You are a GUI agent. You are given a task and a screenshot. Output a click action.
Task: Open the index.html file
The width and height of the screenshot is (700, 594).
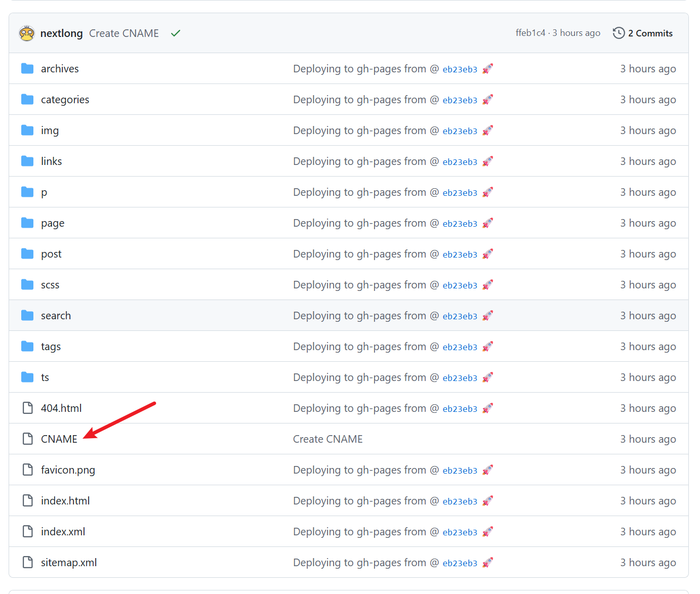pos(65,501)
